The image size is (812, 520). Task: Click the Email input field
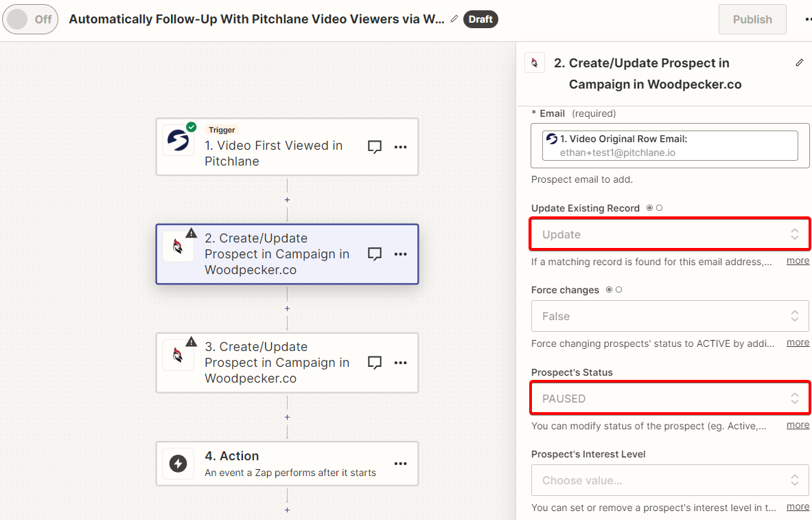click(670, 146)
